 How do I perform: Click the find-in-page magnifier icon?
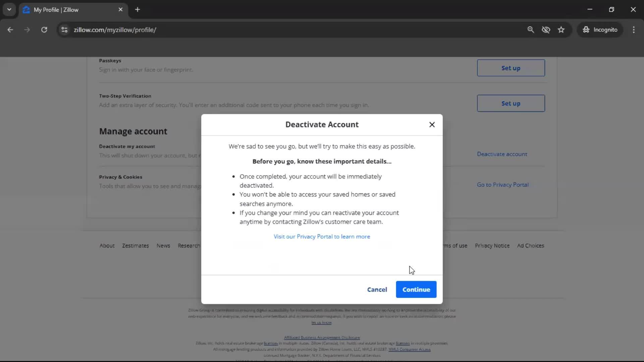click(x=531, y=29)
